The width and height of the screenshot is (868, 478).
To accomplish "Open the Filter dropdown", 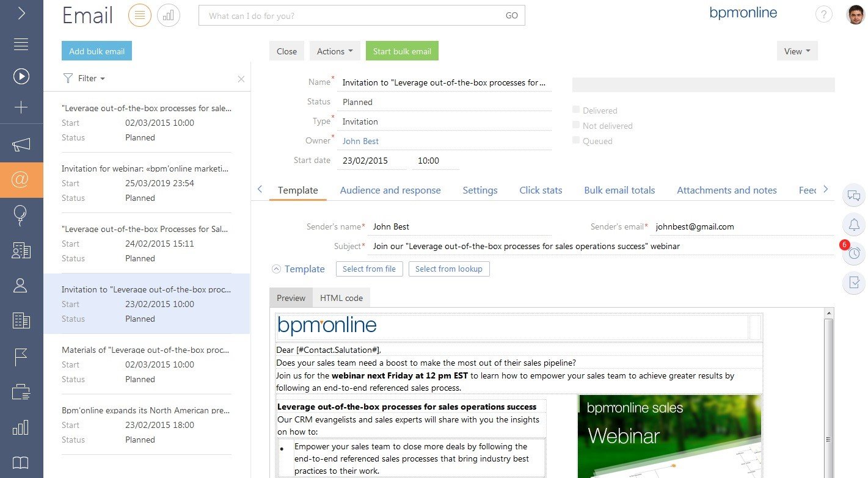I will (x=84, y=78).
